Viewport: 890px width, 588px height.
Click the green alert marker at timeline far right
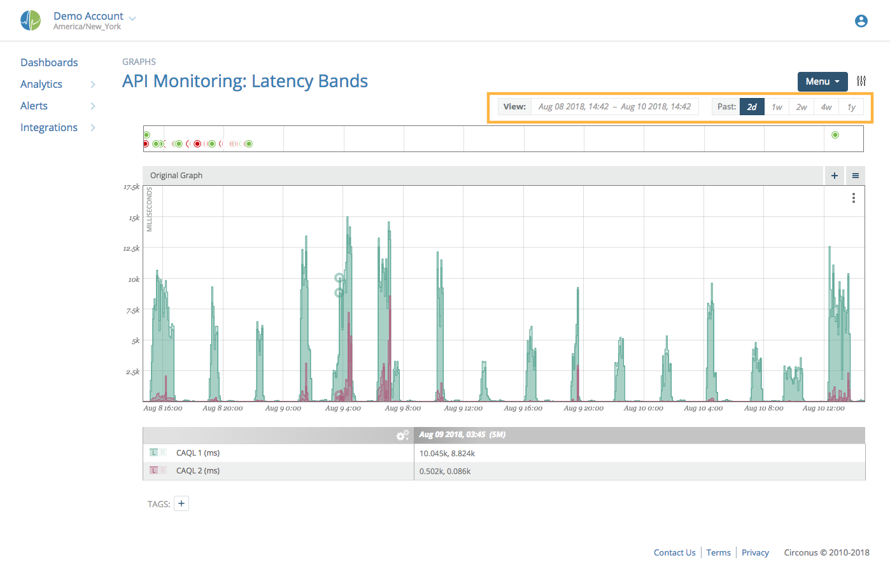(835, 134)
